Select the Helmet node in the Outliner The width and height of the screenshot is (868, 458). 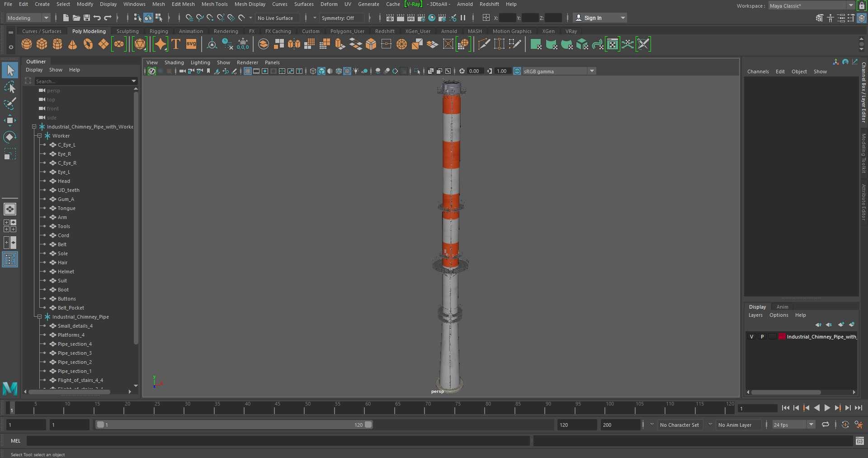(66, 272)
